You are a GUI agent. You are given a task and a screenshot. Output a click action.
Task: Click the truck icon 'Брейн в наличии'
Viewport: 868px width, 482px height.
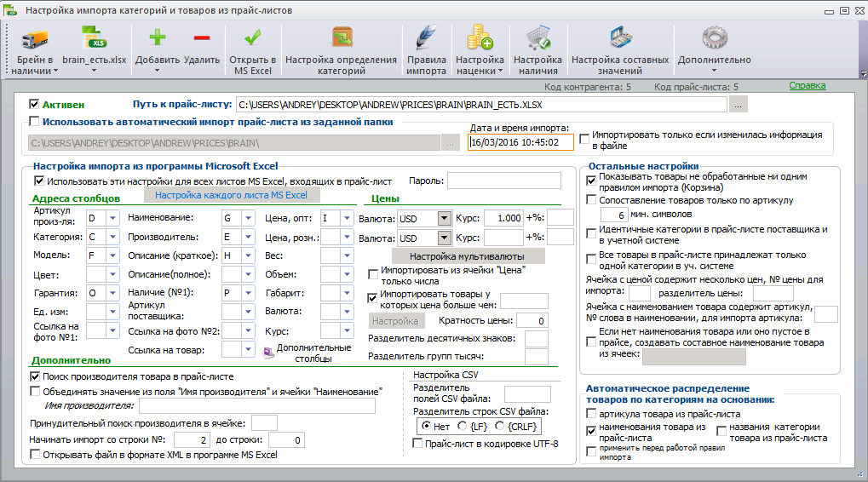click(x=34, y=39)
